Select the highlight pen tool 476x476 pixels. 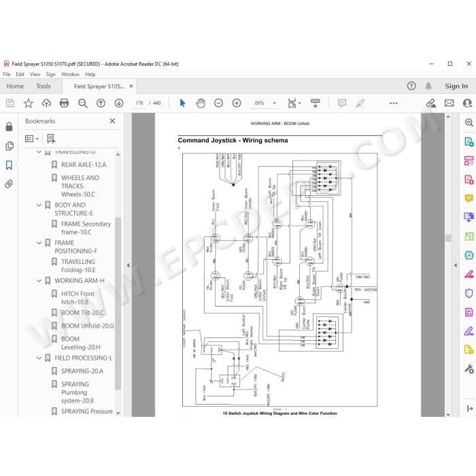[360, 103]
